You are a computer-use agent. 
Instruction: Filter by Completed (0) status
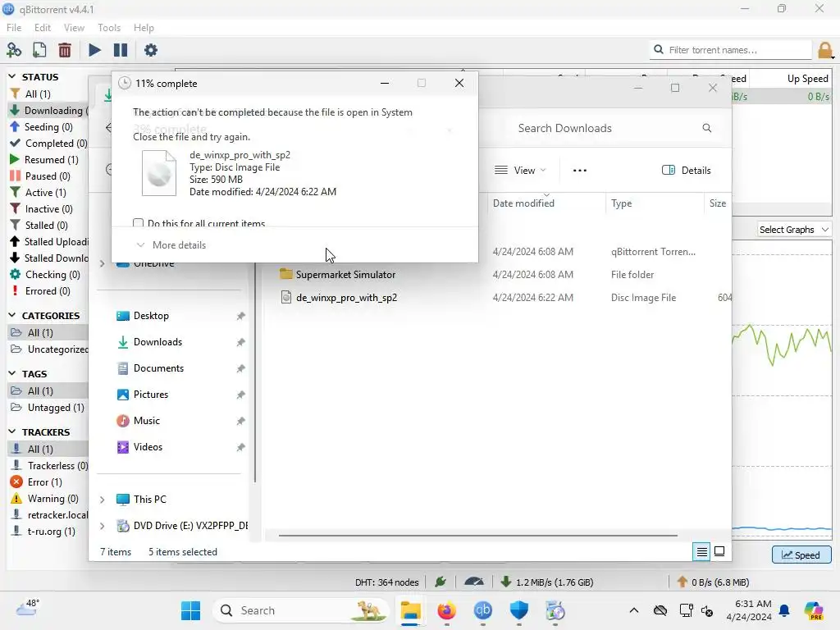[48, 143]
